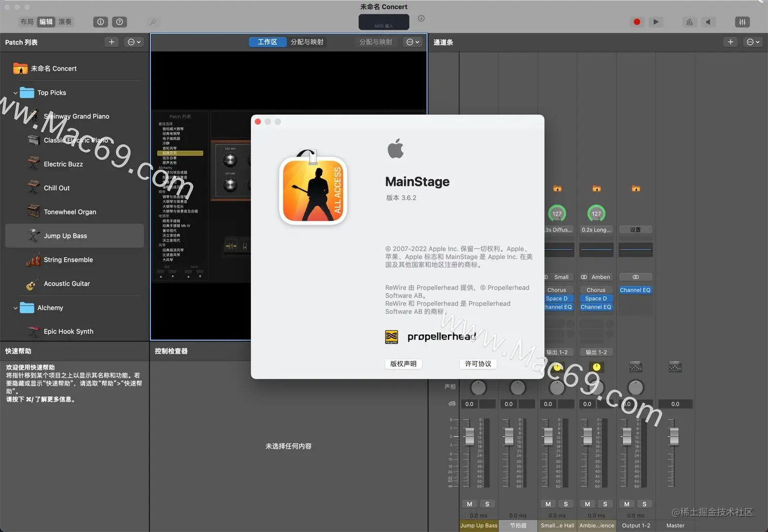
Task: Switch to 布局 layout mode
Action: 27,22
